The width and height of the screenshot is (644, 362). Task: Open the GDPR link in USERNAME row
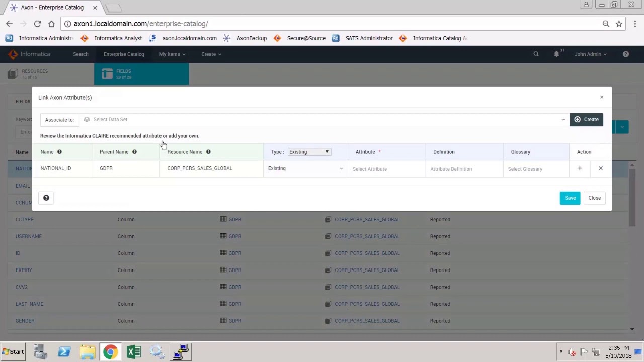pyautogui.click(x=235, y=236)
